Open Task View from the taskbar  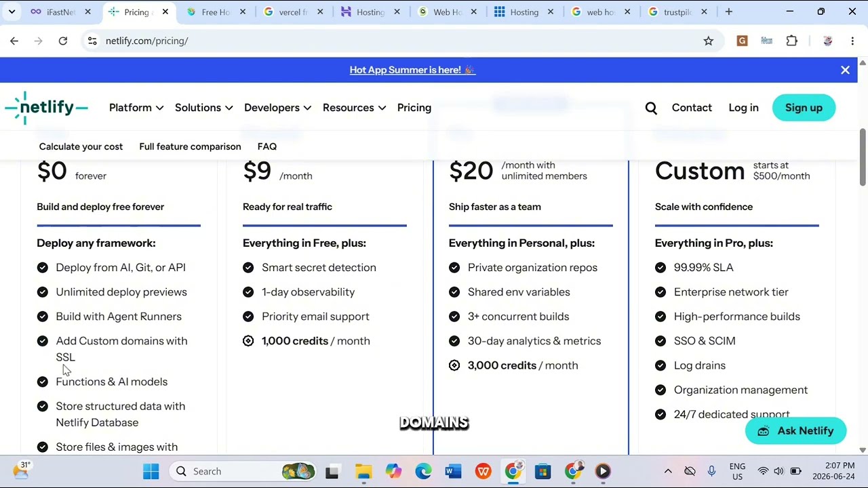[332, 471]
